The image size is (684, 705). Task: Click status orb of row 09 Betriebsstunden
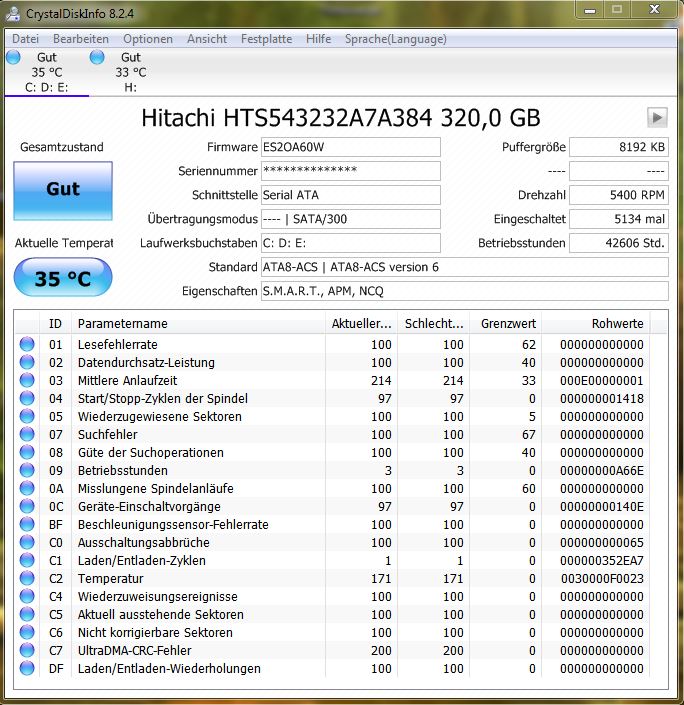pyautogui.click(x=27, y=470)
